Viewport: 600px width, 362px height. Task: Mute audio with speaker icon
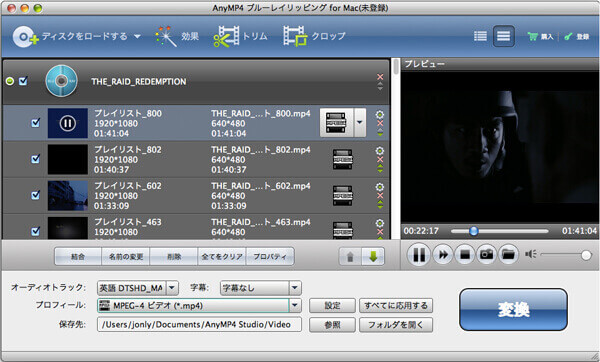point(530,254)
